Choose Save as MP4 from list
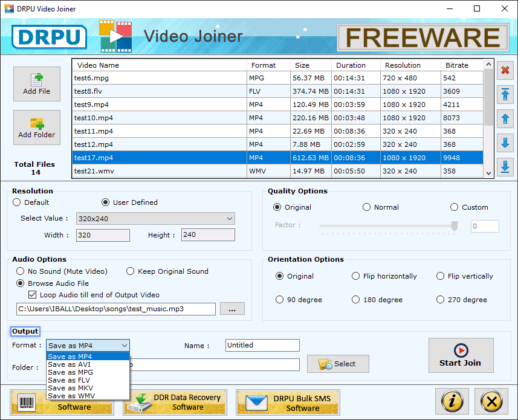Screen dimensions: 518x420 (x=88, y=357)
